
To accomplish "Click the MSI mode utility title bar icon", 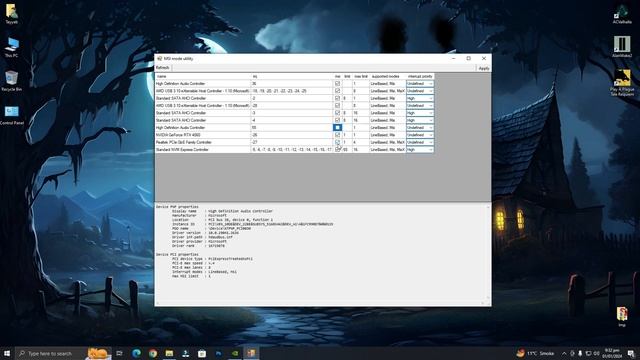I will [160, 59].
